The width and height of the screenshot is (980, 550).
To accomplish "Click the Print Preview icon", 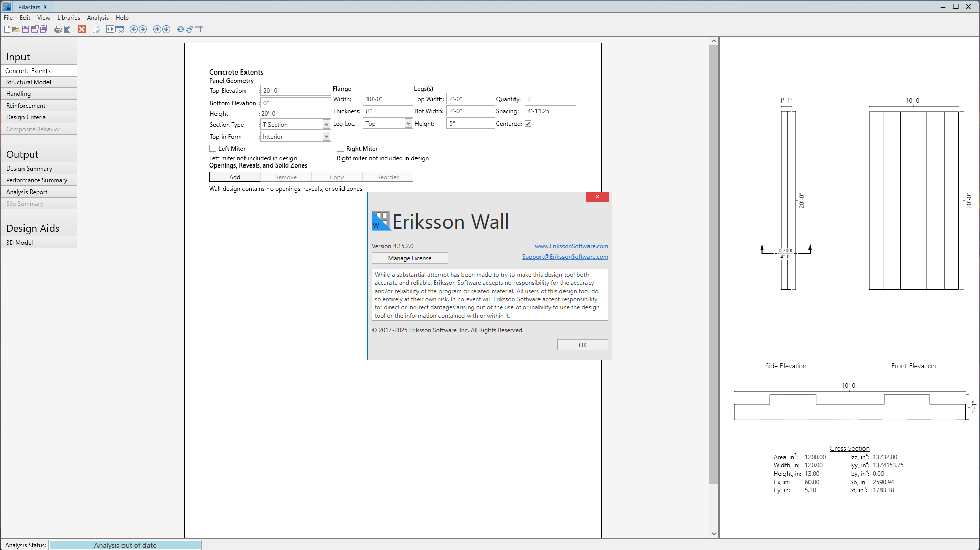I will [67, 29].
